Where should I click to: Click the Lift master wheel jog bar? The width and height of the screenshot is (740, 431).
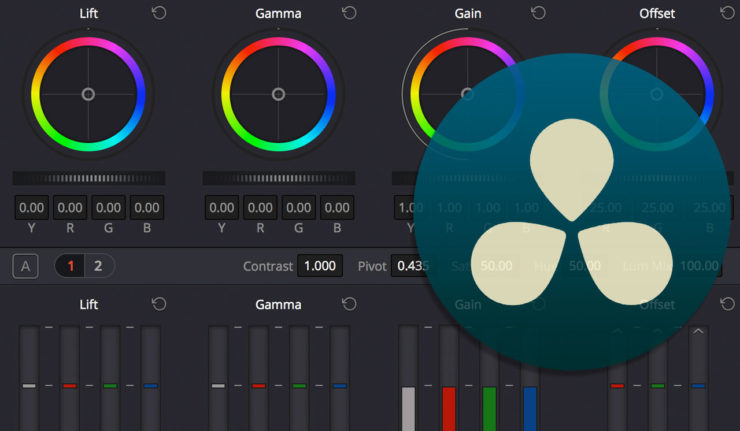coord(89,178)
